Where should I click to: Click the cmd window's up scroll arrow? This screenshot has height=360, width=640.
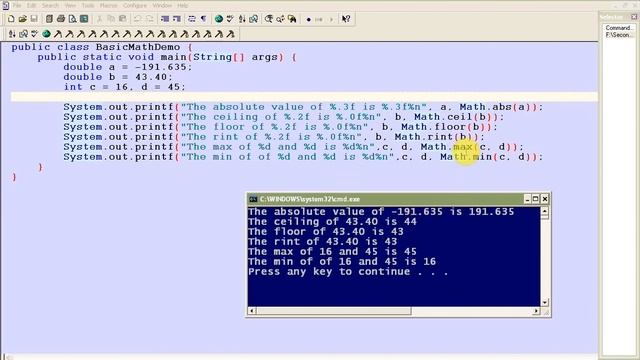tap(544, 211)
